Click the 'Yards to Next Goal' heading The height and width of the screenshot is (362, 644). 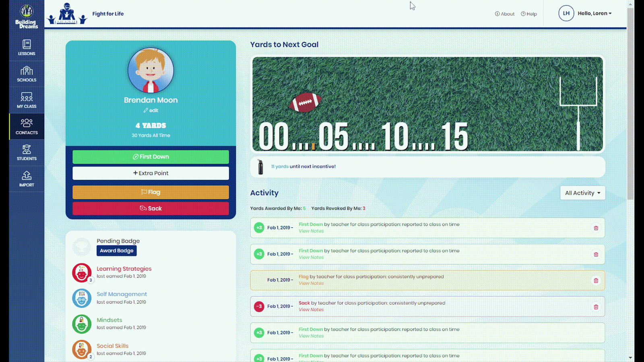click(x=284, y=45)
